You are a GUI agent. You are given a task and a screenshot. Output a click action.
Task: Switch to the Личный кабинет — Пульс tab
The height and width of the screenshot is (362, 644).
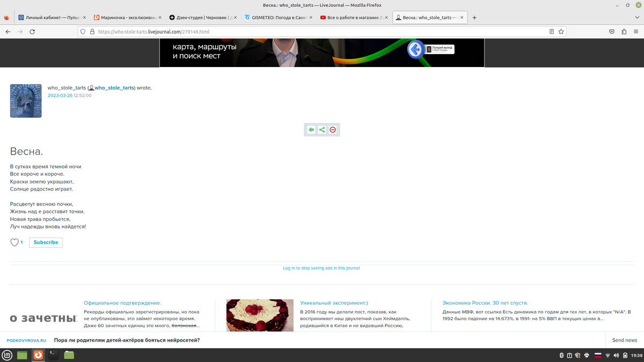pyautogui.click(x=51, y=18)
